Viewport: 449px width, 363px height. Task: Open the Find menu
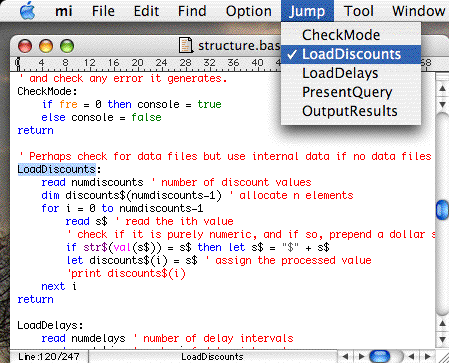click(192, 11)
